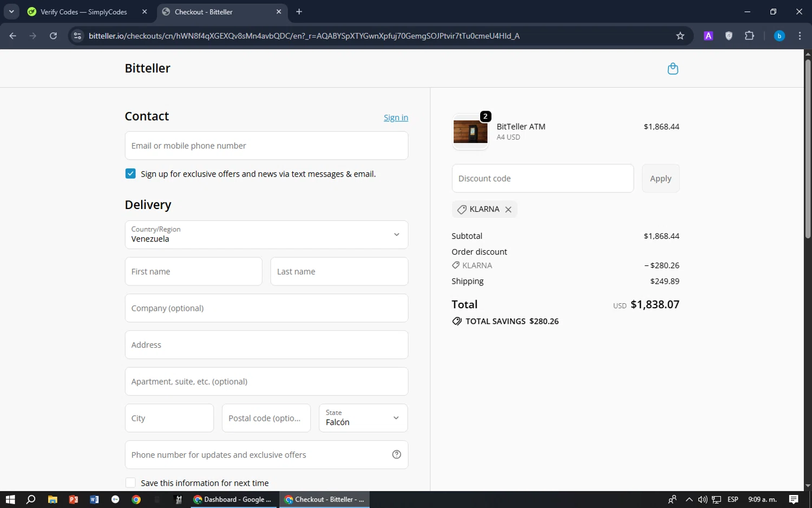The image size is (812, 508).
Task: Click the Sign in link
Action: (396, 118)
